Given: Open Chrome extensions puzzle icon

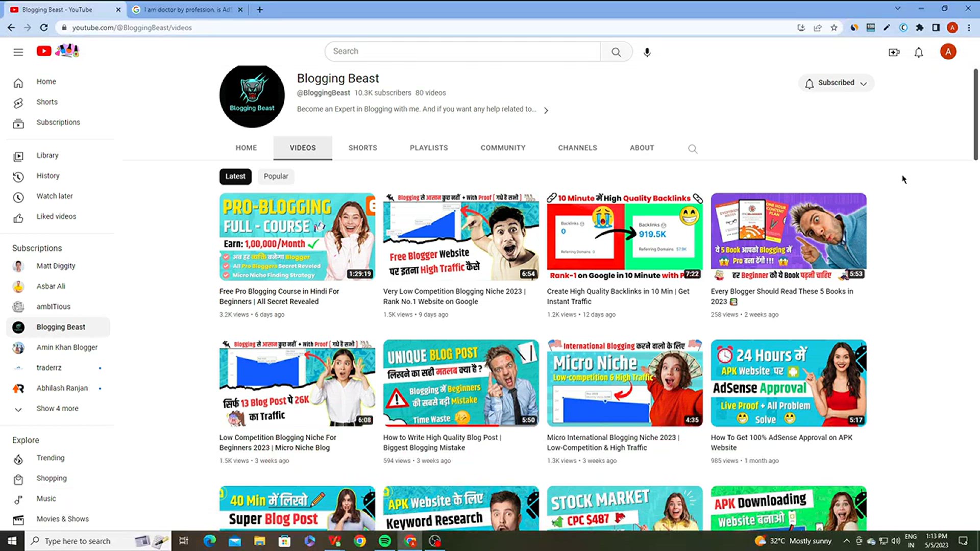Looking at the screenshot, I should pyautogui.click(x=920, y=28).
